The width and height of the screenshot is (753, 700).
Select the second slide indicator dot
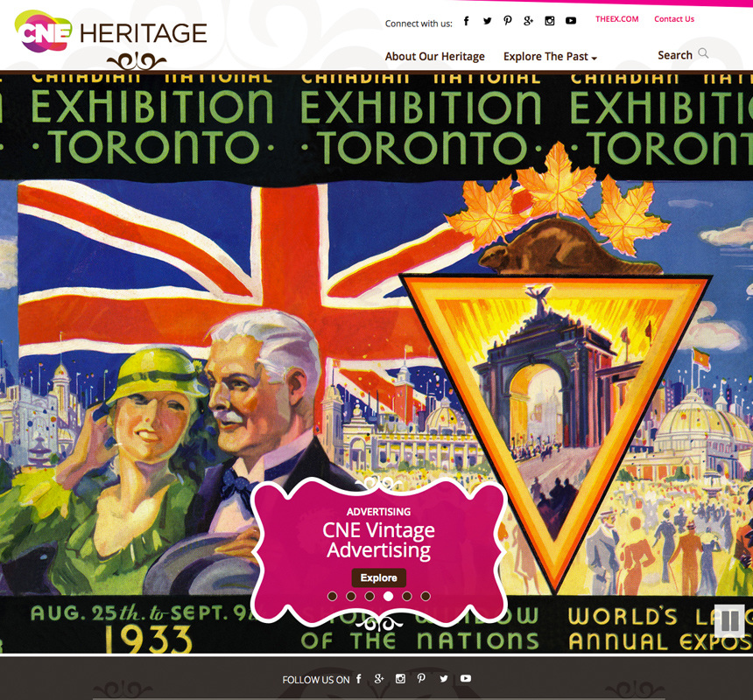coord(350,597)
